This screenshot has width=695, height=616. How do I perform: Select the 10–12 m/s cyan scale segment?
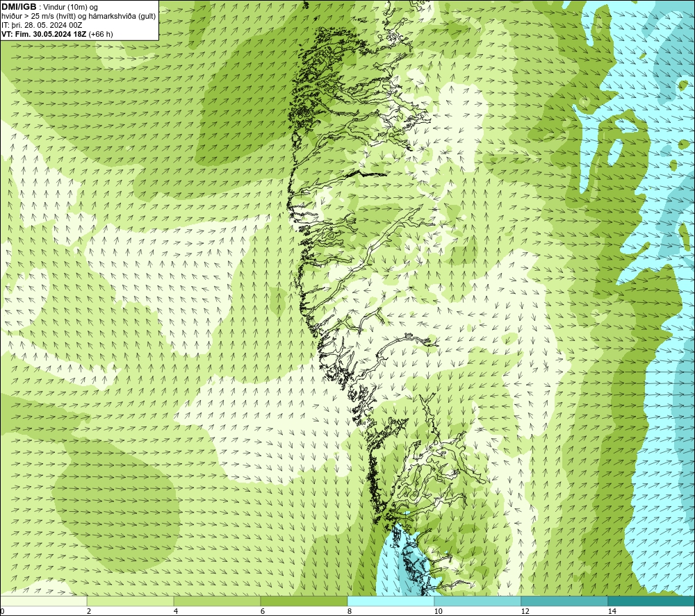pyautogui.click(x=478, y=601)
